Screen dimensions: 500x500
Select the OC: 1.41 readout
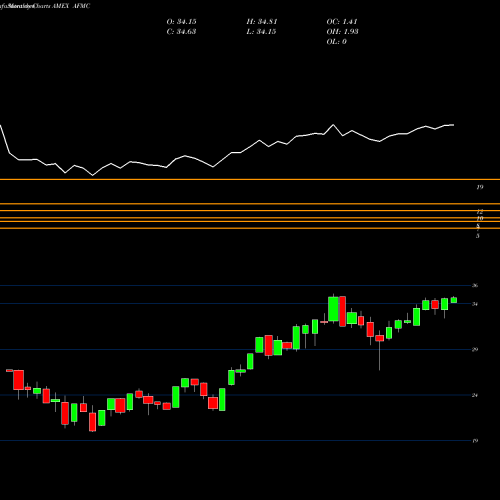tap(342, 22)
